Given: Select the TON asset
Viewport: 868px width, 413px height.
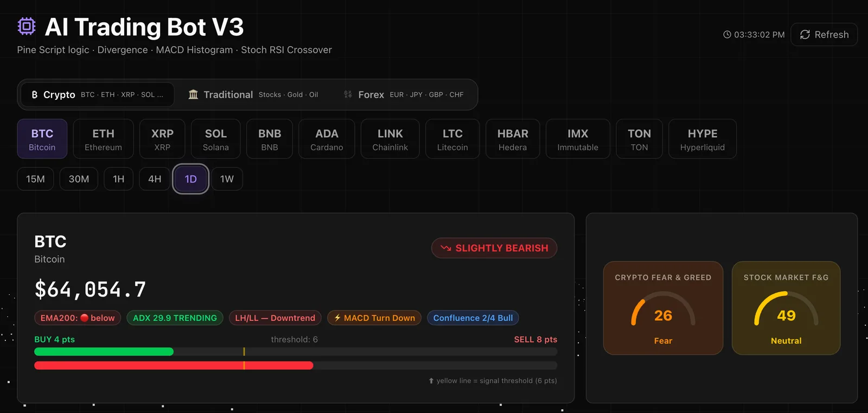Looking at the screenshot, I should pyautogui.click(x=639, y=139).
